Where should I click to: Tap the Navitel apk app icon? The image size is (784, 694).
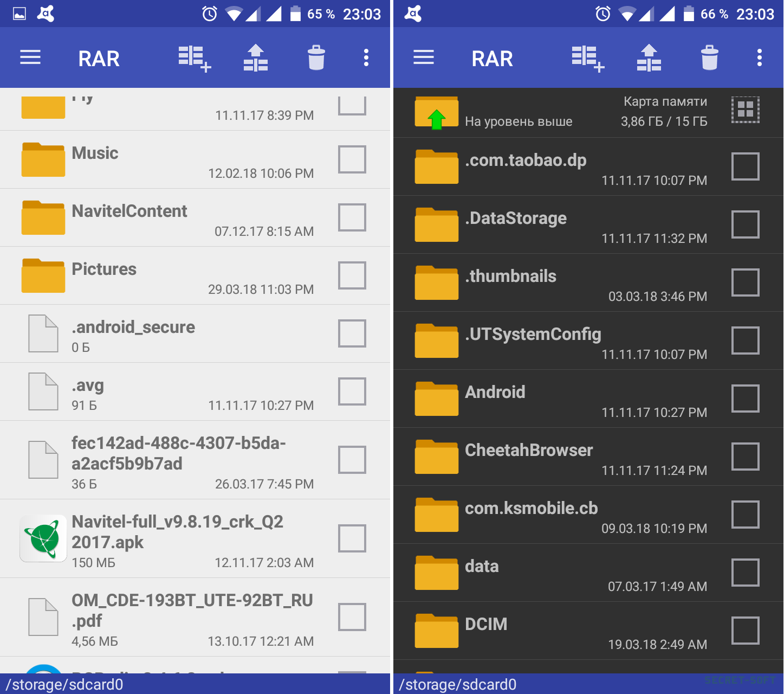coord(43,538)
